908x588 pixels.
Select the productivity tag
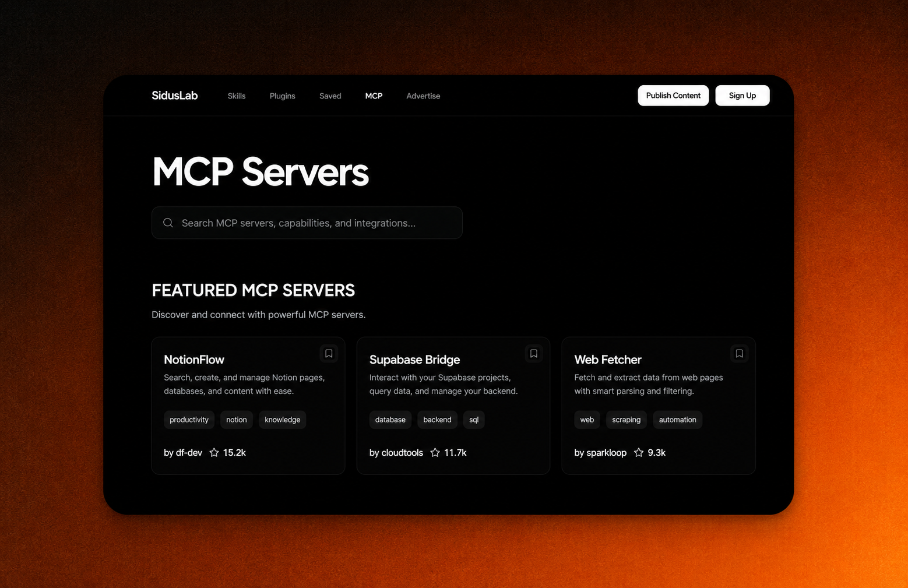(x=189, y=420)
